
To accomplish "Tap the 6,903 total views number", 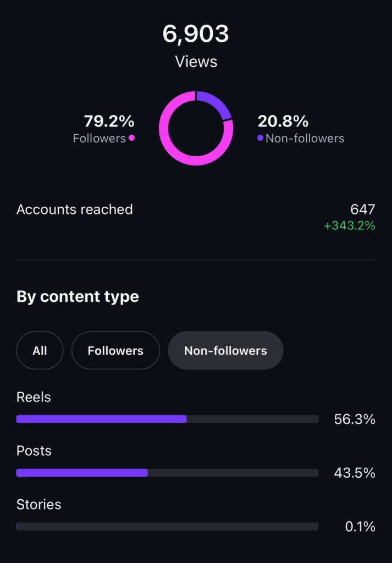I will (x=196, y=34).
